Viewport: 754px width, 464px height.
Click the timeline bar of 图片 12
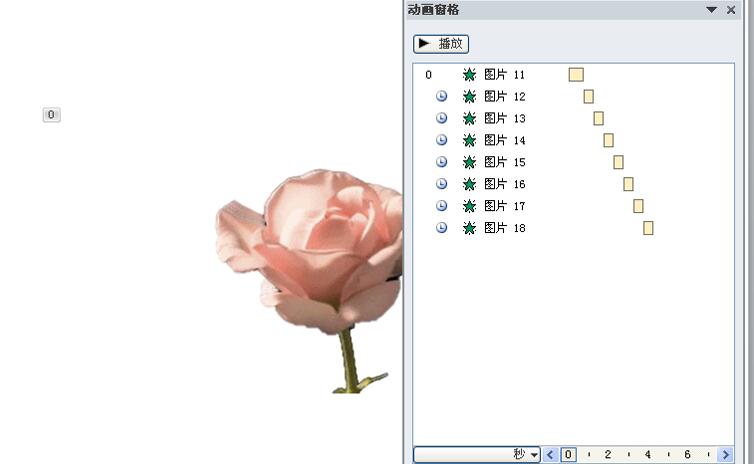coord(589,97)
